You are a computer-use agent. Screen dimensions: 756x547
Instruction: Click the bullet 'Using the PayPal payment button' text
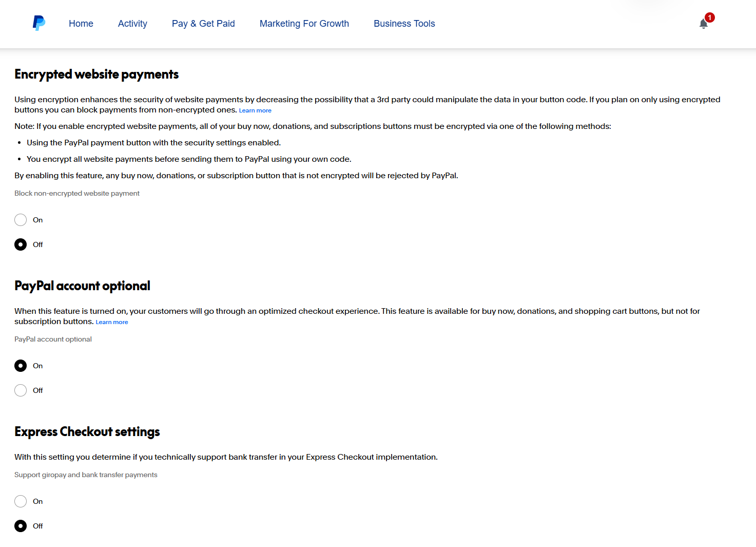coord(153,143)
